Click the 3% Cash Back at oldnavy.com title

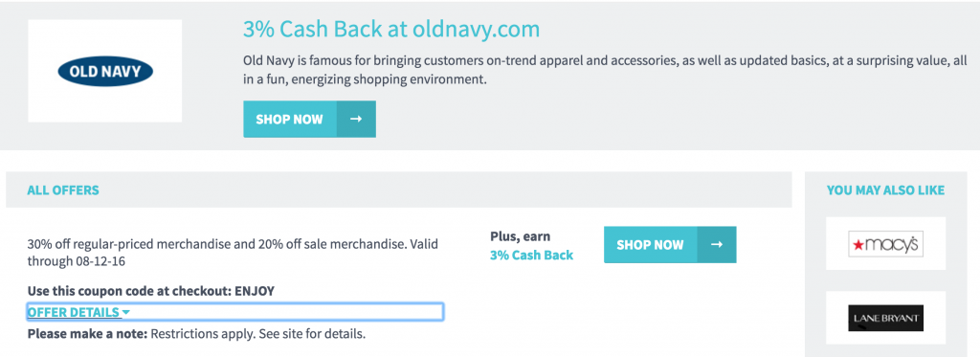391,30
